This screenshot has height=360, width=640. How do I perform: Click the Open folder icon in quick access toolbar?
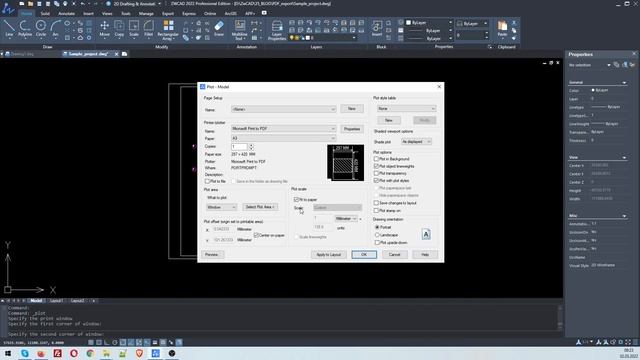[x=31, y=4]
